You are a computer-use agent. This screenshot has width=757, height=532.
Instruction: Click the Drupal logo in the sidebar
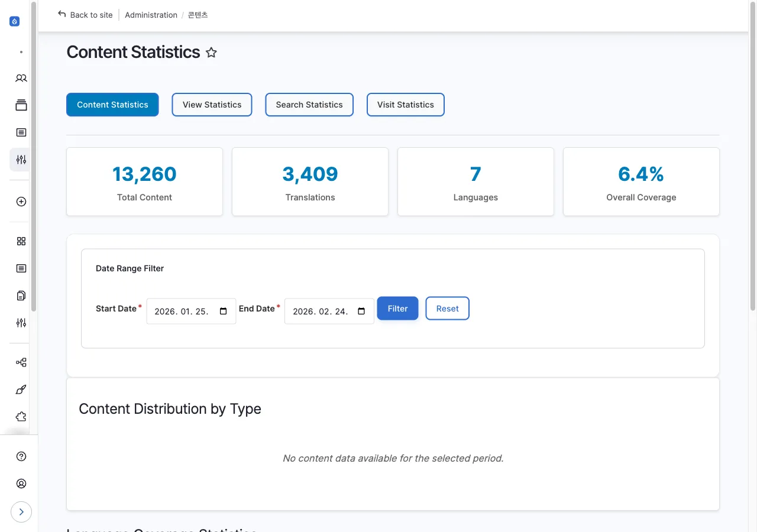(14, 21)
